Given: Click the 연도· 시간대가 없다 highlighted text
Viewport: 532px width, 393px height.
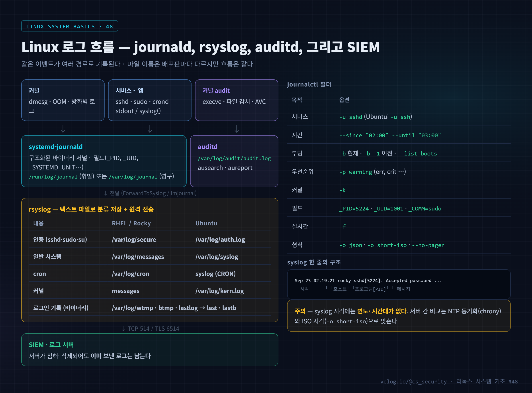Looking at the screenshot, I should click(382, 311).
